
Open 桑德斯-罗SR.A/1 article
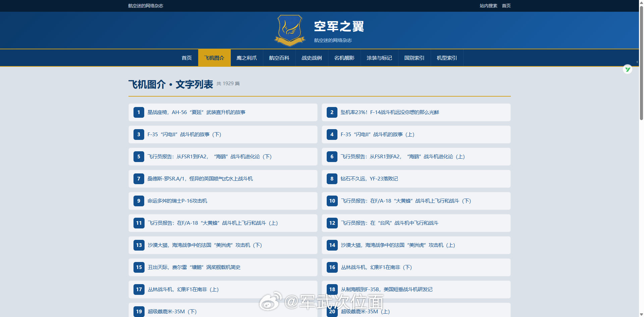pyautogui.click(x=200, y=179)
